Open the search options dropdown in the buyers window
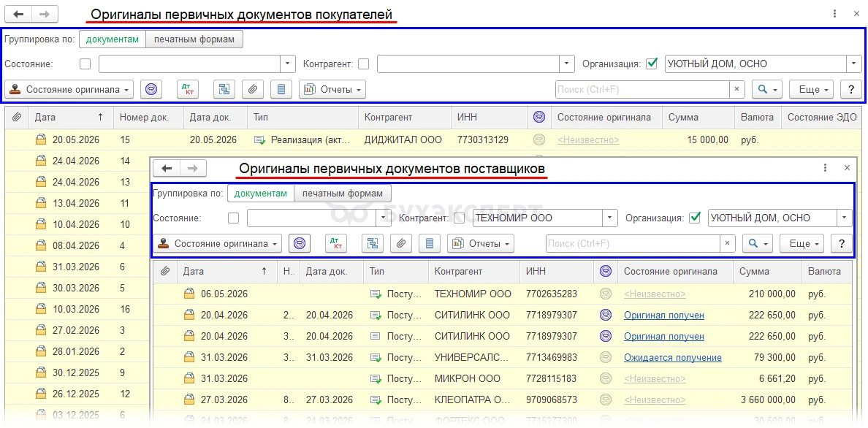Image resolution: width=868 pixels, height=428 pixels. tap(767, 89)
